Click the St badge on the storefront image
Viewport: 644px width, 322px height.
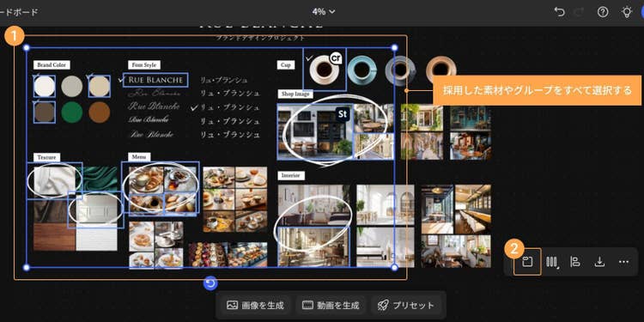(343, 113)
